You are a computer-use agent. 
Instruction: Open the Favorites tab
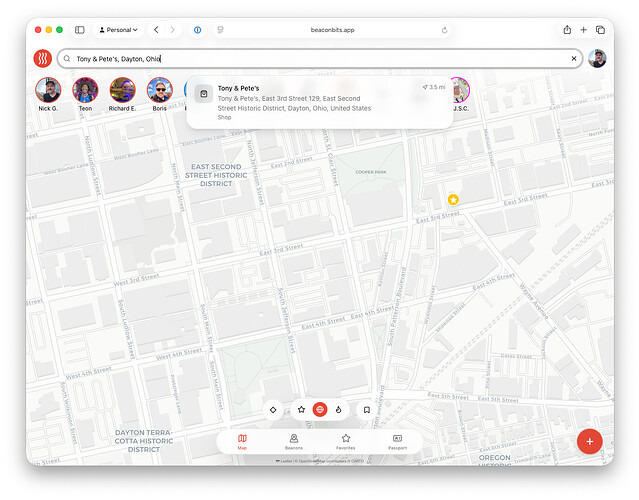pyautogui.click(x=346, y=441)
